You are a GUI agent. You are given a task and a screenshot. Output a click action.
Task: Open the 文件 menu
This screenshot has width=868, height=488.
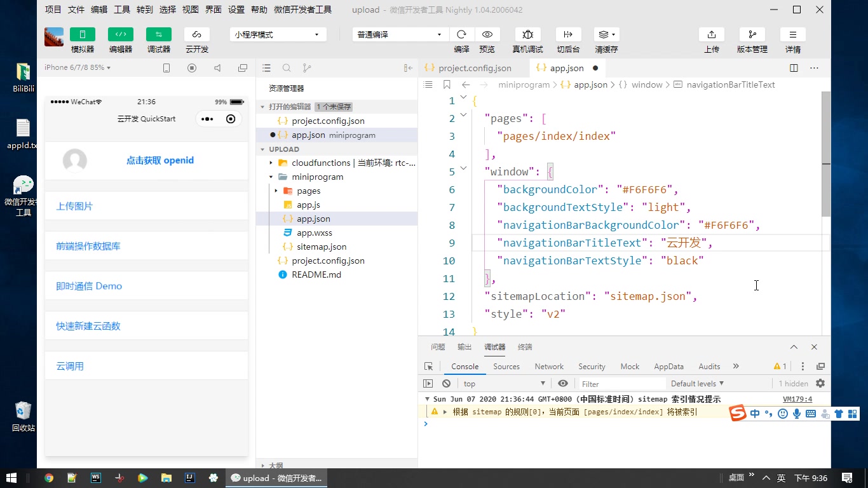(x=76, y=10)
